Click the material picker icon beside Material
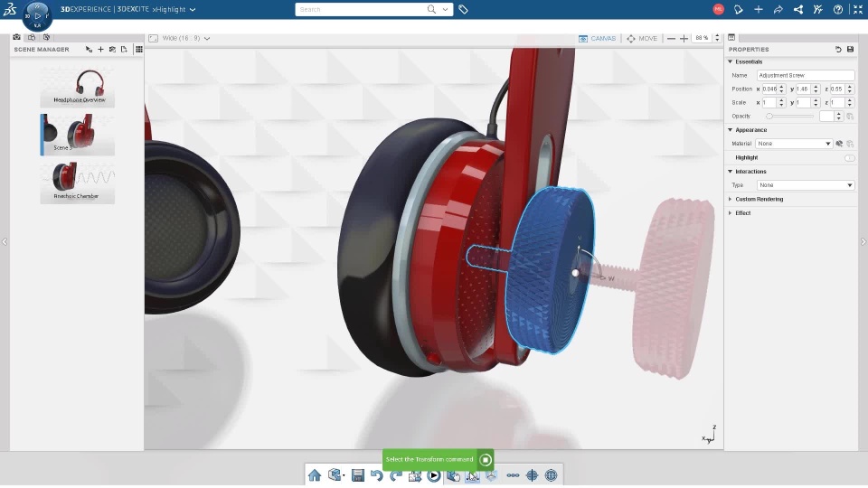The width and height of the screenshot is (868, 488). (839, 144)
